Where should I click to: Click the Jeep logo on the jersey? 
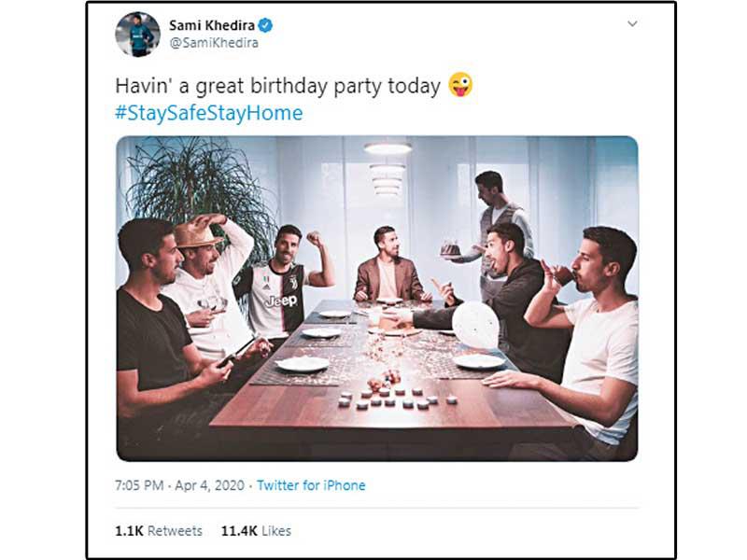click(x=280, y=301)
